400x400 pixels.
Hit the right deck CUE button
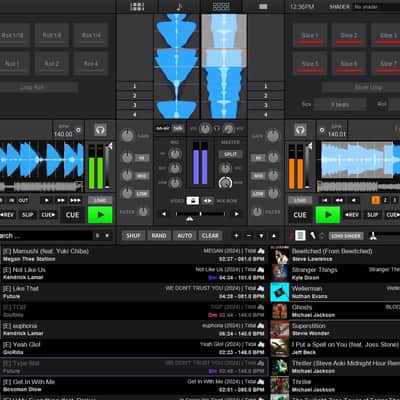tap(300, 215)
